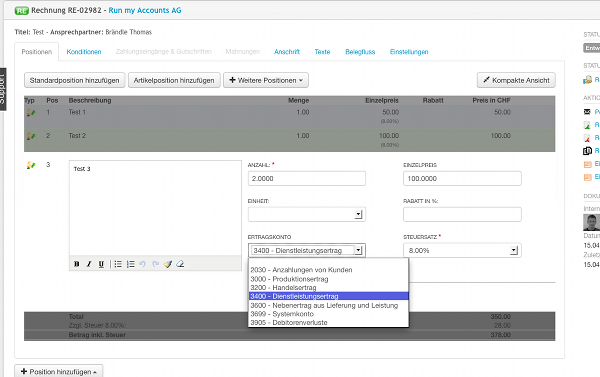Click the type icon of position 3
The width and height of the screenshot is (600, 377).
[x=31, y=165]
